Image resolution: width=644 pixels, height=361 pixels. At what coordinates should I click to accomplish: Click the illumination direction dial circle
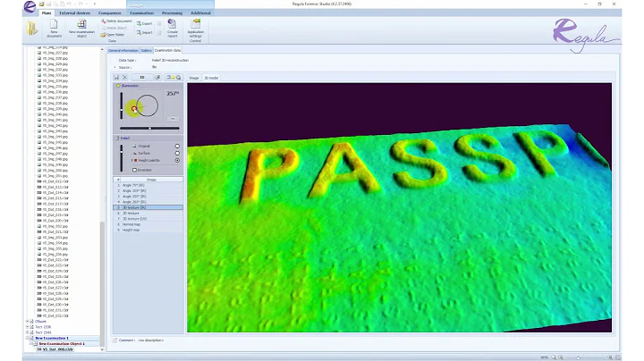(x=147, y=105)
